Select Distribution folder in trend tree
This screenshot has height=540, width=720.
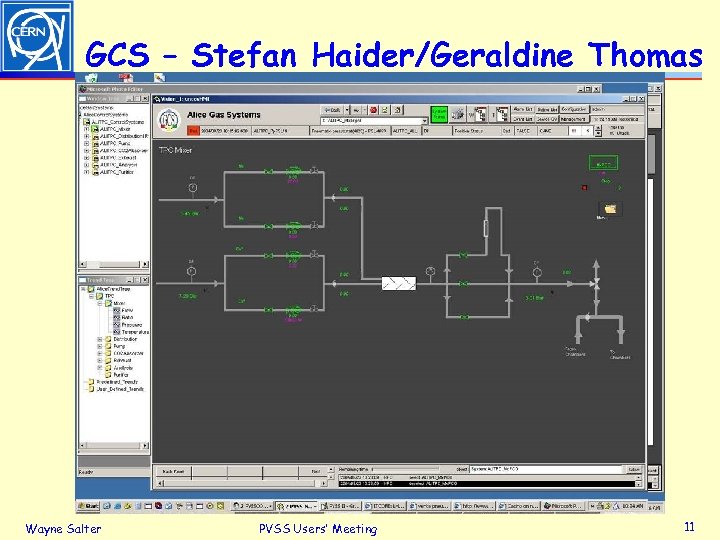click(125, 339)
